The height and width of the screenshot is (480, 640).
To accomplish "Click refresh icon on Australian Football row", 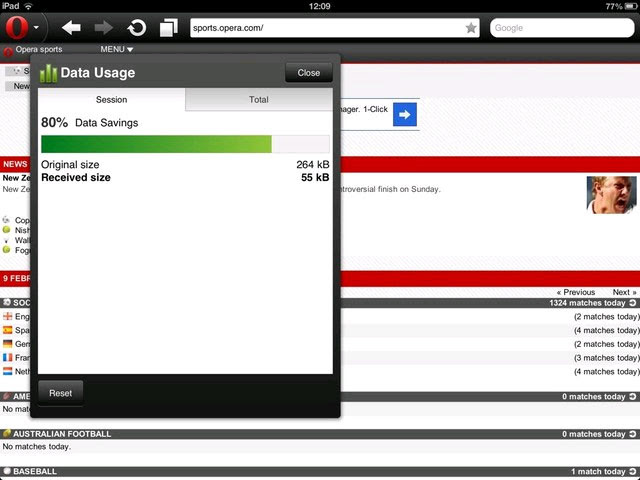I will click(x=633, y=434).
